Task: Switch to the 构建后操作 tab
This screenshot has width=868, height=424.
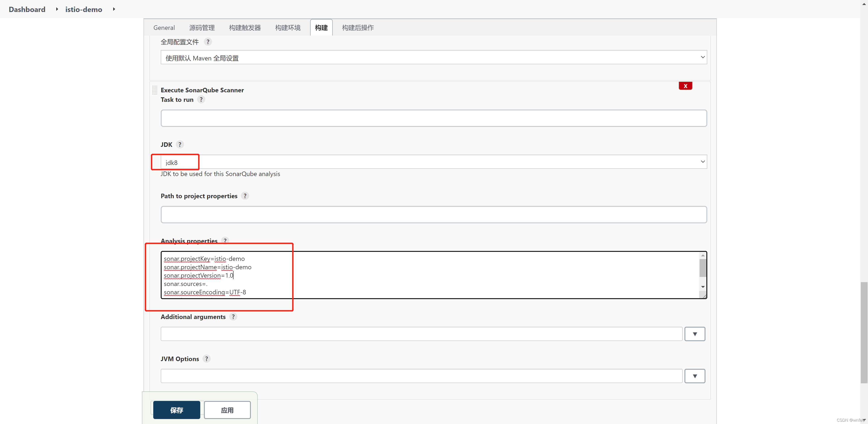Action: 358,28
